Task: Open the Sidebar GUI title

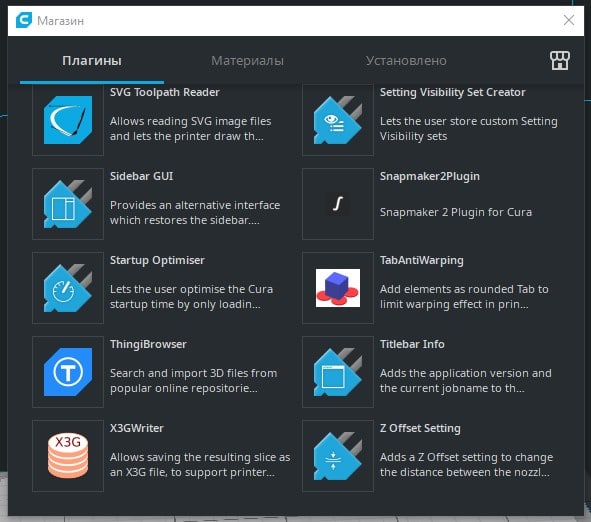Action: tap(141, 176)
